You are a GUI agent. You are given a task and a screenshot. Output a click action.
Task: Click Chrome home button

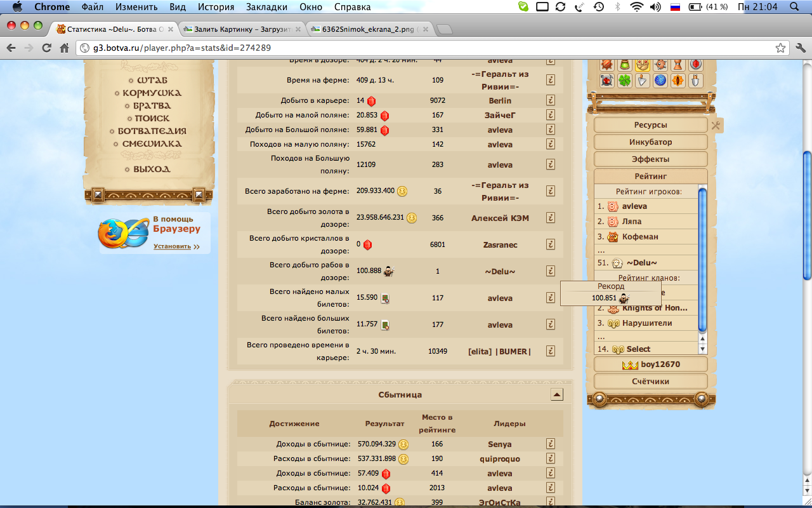[64, 48]
